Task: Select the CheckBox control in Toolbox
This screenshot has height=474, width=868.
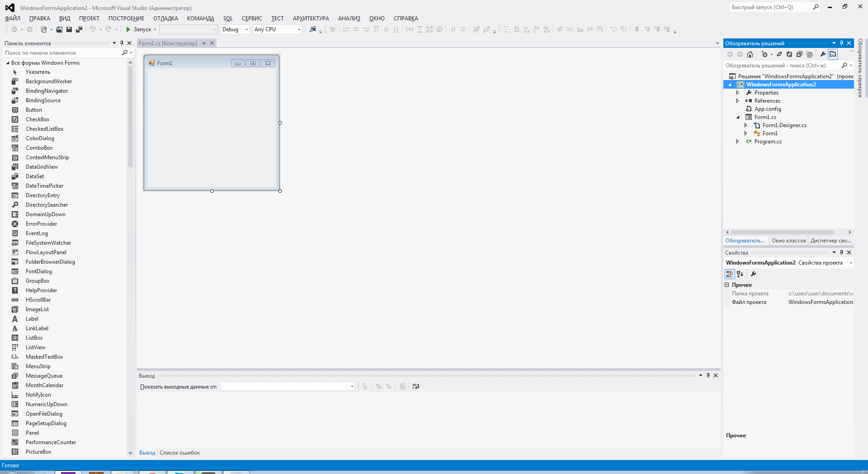Action: [x=38, y=119]
